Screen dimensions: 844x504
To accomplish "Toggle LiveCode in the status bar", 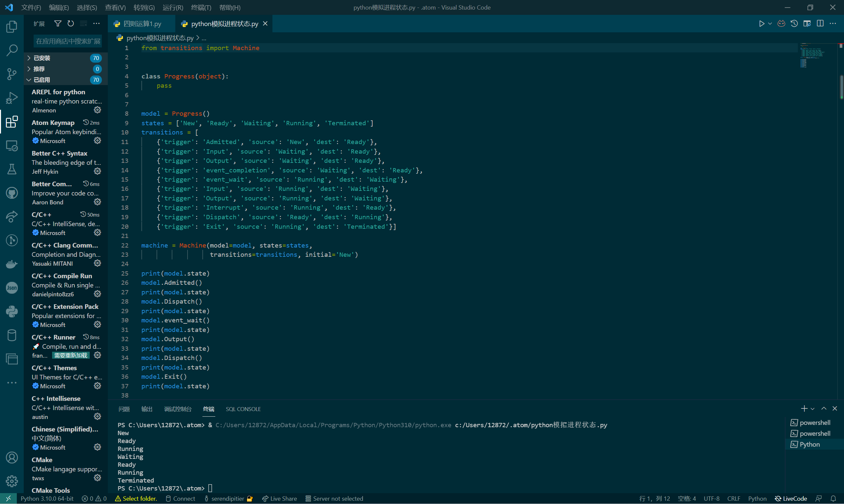I will [x=791, y=499].
